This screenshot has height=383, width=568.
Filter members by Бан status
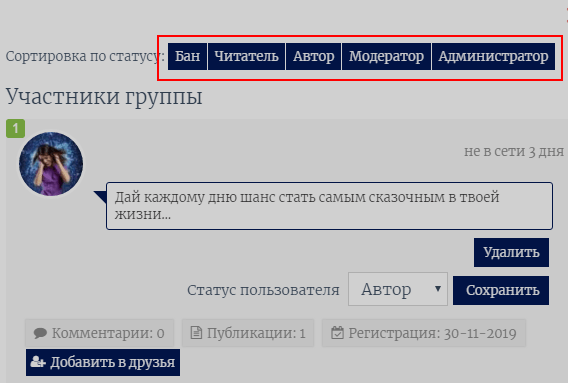coord(187,57)
